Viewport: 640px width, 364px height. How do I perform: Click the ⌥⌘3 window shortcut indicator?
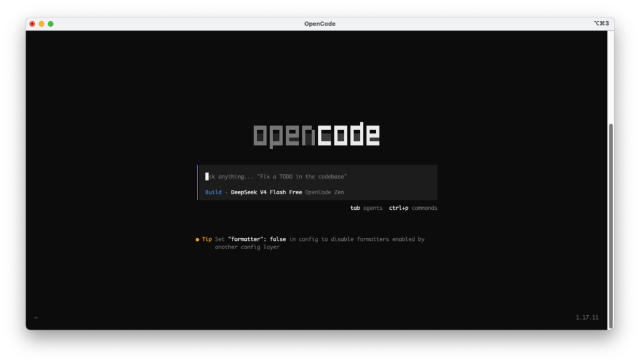pos(601,23)
